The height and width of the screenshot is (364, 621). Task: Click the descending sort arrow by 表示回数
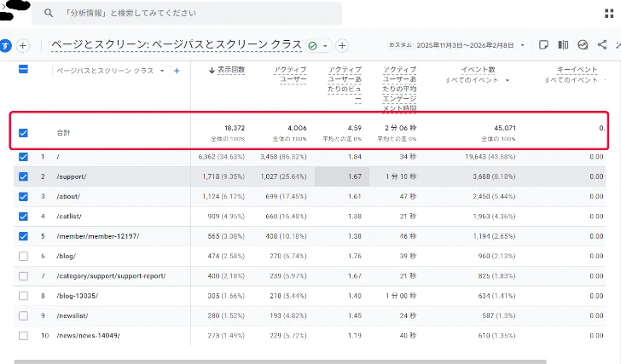[x=212, y=70]
